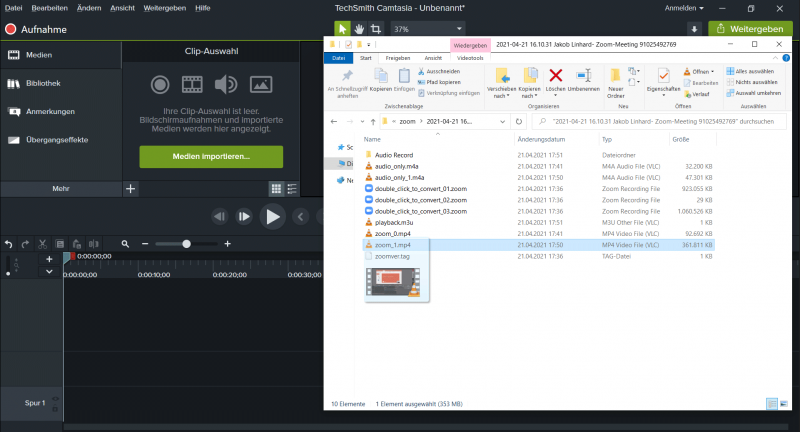This screenshot has width=800, height=432.
Task: Open the Ansicht menu in Camtasia
Action: click(x=122, y=8)
